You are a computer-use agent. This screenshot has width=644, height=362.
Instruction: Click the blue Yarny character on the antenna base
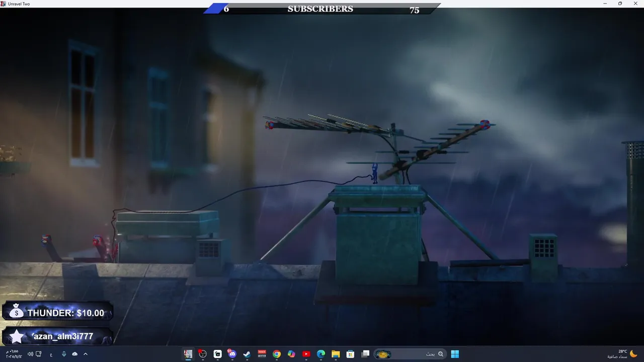tap(374, 173)
